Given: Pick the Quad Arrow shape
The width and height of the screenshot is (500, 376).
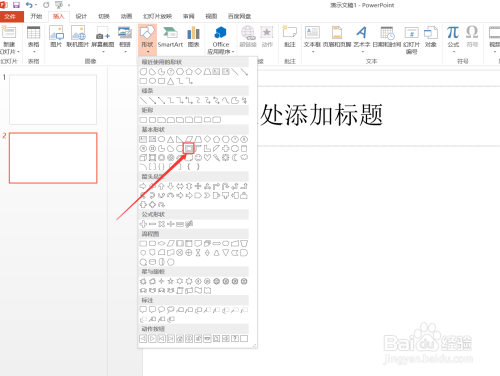Looking at the screenshot, I should 198,186.
